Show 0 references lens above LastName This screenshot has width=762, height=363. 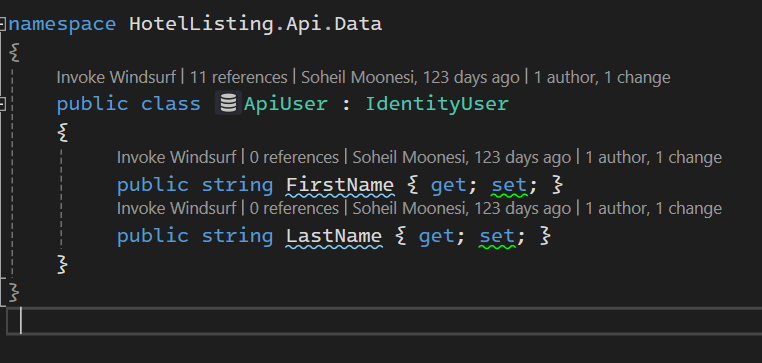[294, 208]
